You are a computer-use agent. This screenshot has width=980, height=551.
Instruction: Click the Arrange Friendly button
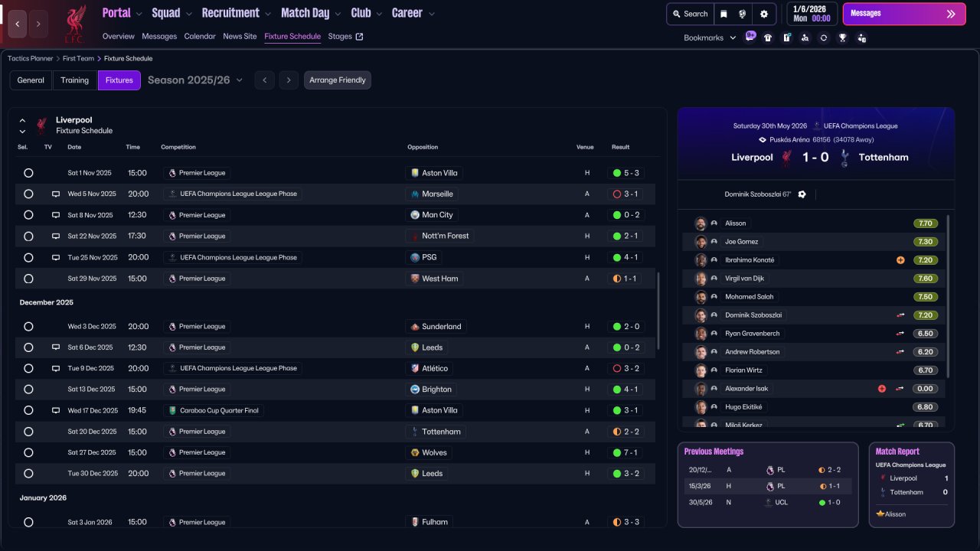(x=338, y=80)
